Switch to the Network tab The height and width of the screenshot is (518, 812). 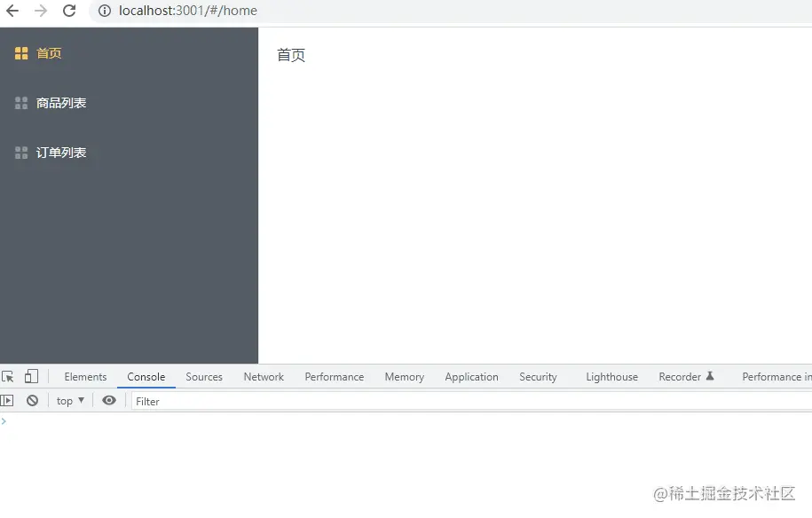click(264, 377)
